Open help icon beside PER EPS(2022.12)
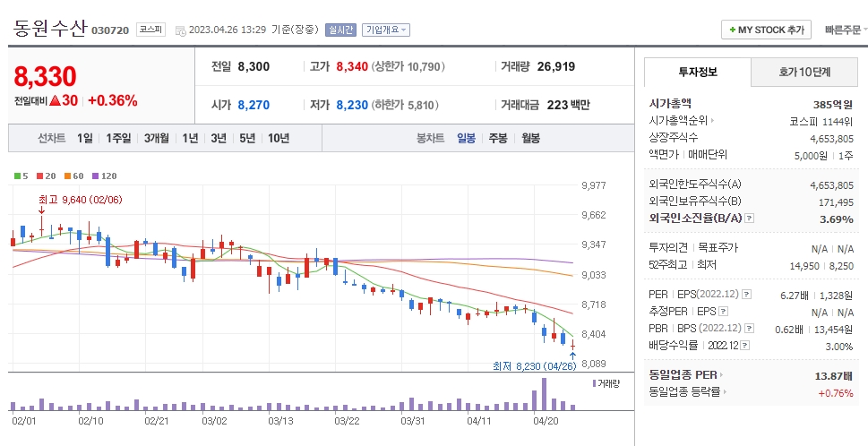The height and width of the screenshot is (446, 868). pos(747,295)
